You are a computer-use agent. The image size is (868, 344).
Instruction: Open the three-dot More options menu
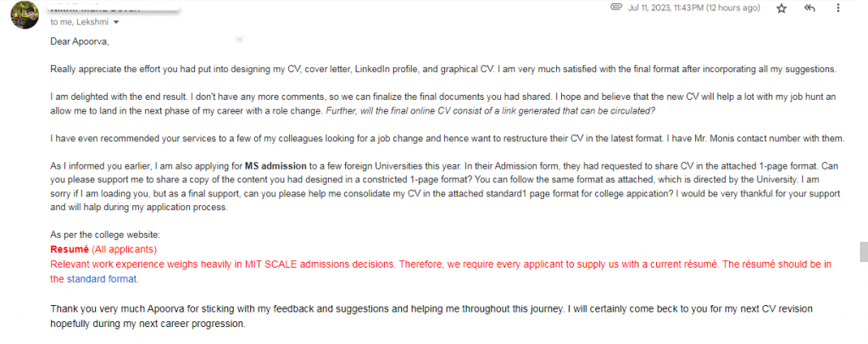pyautogui.click(x=837, y=8)
